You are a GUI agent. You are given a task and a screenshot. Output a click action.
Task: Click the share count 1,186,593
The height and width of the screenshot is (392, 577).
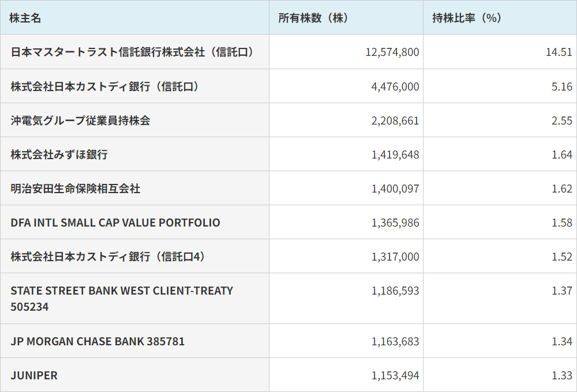pos(395,291)
